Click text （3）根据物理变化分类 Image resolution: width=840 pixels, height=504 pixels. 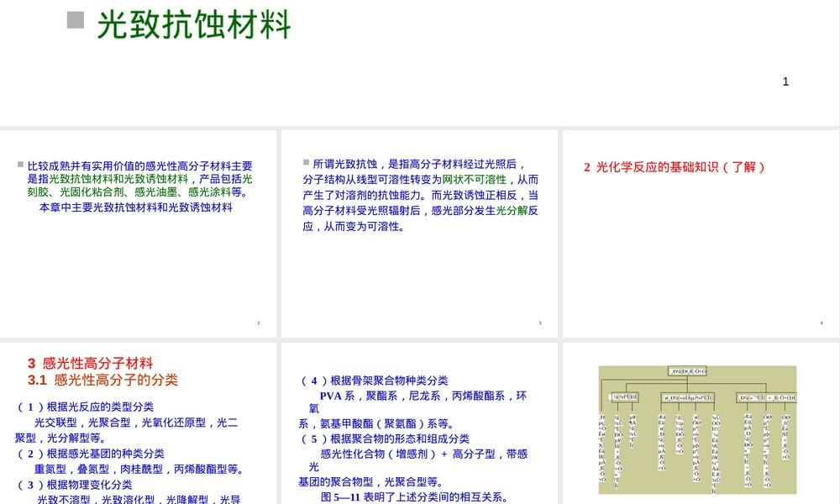(x=73, y=485)
